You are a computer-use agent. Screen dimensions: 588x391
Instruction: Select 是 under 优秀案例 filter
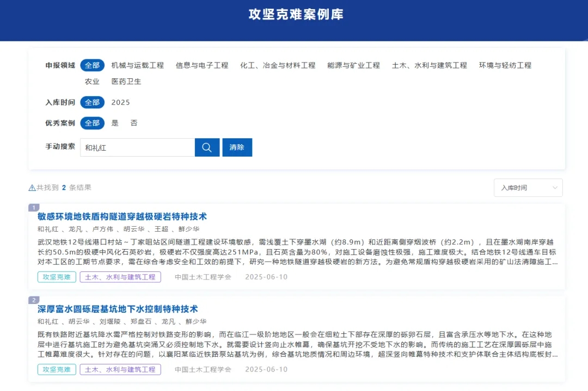pyautogui.click(x=115, y=123)
